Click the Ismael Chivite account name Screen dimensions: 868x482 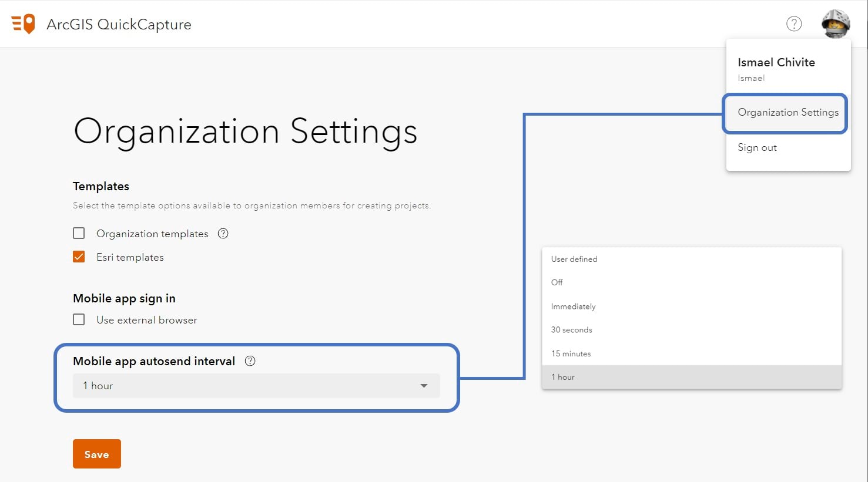776,62
